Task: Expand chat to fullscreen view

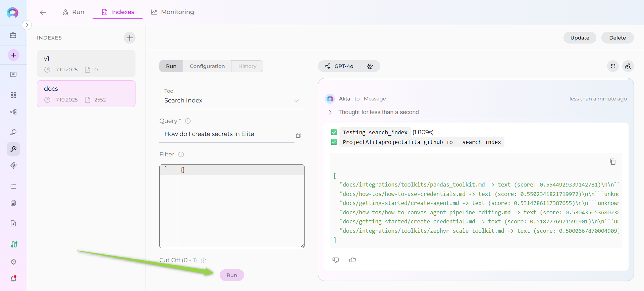Action: coord(613,66)
